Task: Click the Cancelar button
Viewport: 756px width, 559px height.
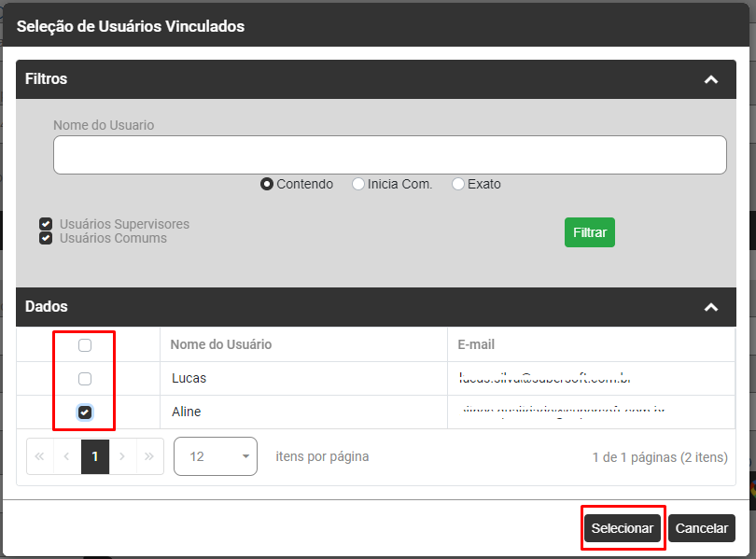Action: 702,528
